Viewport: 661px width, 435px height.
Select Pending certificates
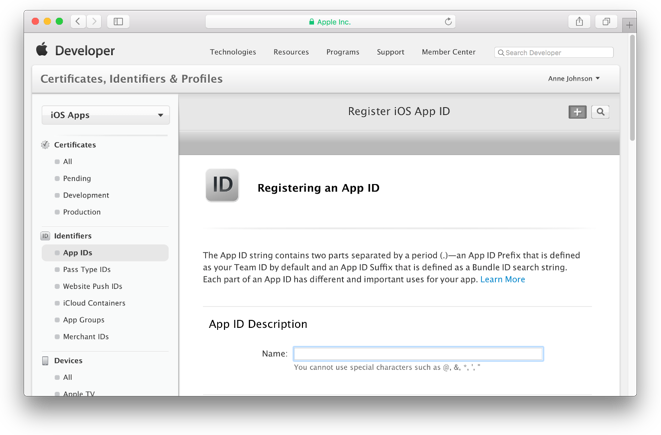click(77, 178)
